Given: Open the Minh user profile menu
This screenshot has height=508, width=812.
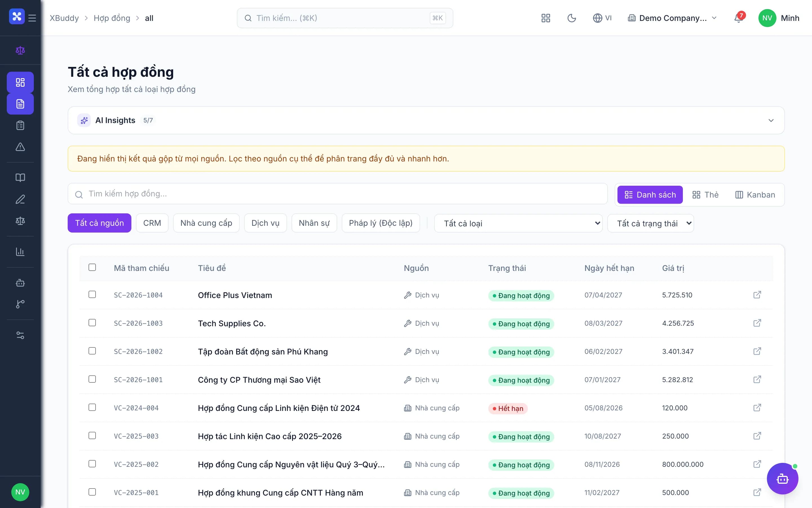Looking at the screenshot, I should [779, 18].
